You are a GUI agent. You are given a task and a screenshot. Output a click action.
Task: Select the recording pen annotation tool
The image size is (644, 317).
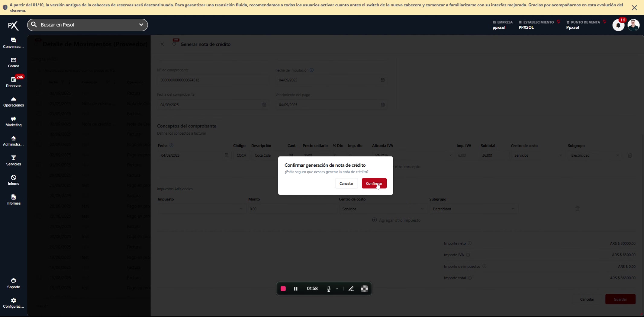(351, 289)
